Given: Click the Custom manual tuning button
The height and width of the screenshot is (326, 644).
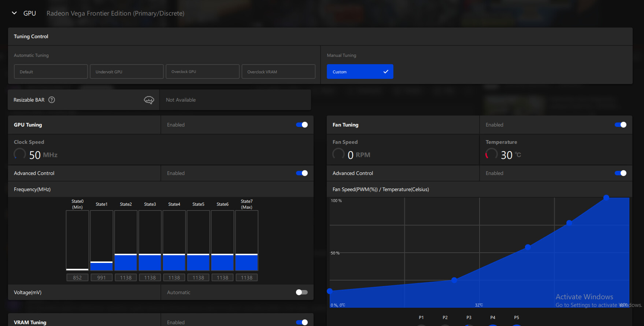Looking at the screenshot, I should [x=360, y=72].
